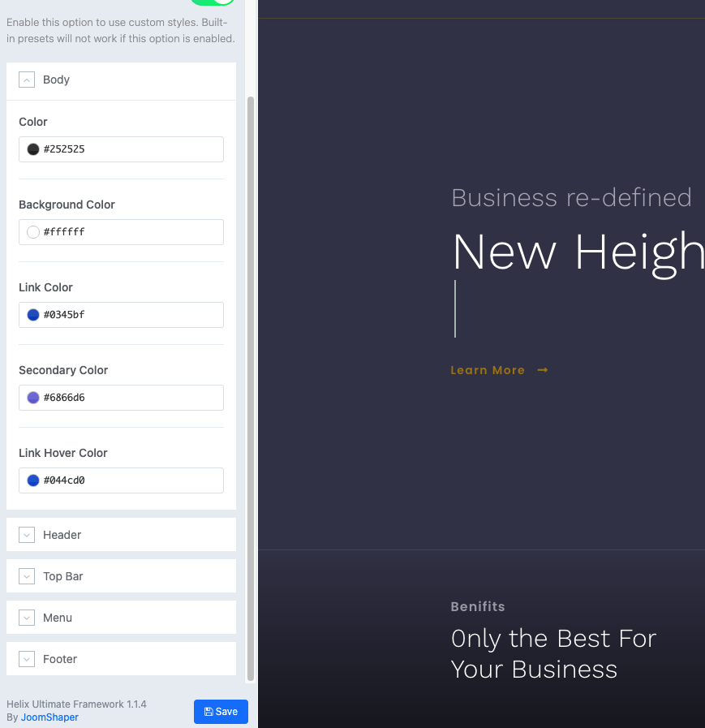The image size is (705, 728).
Task: Toggle the custom styles switch
Action: (212, 2)
